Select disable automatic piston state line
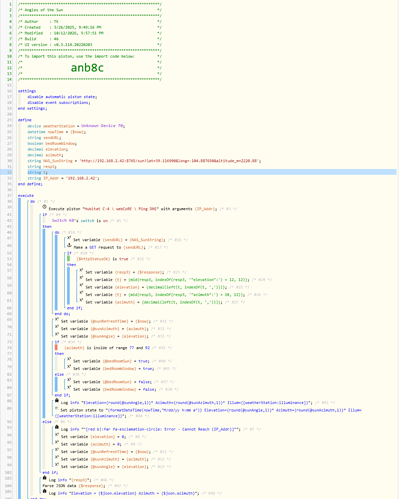Viewport: 401px width, 499px height. coord(62,97)
